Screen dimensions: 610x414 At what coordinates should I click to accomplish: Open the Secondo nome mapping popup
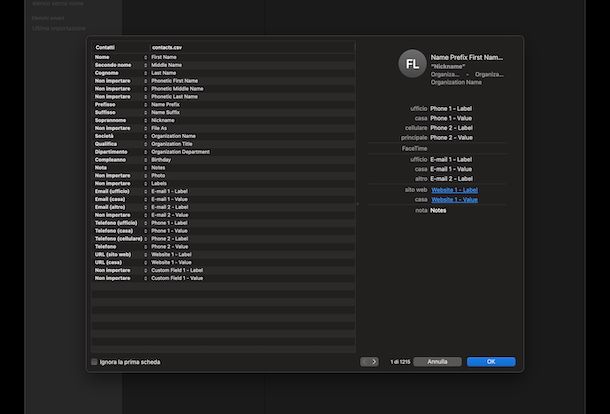point(120,65)
